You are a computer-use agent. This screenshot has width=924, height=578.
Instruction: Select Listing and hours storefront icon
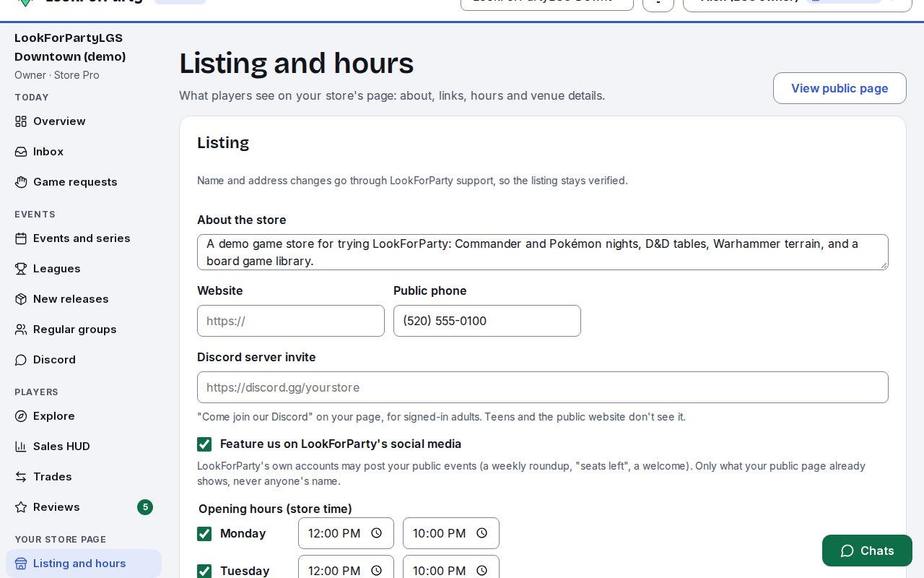click(21, 564)
